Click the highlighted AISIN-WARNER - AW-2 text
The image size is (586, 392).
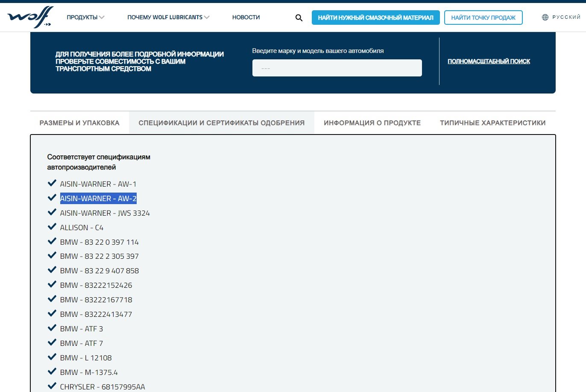[98, 199]
